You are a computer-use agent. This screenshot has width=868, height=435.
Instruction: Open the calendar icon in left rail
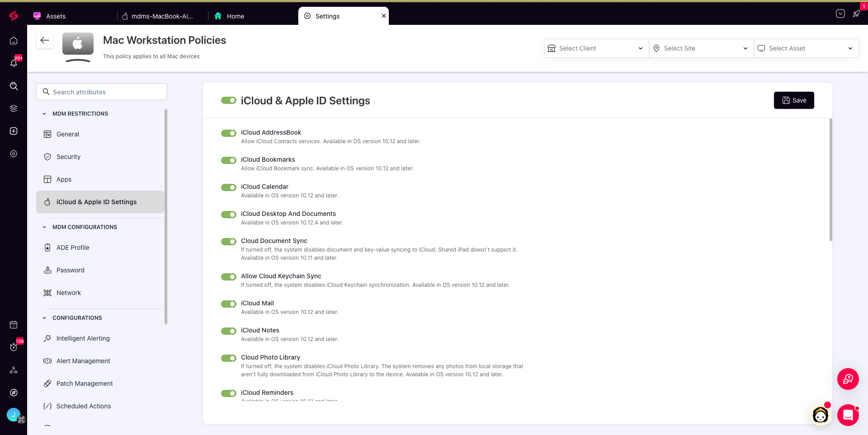(14, 324)
